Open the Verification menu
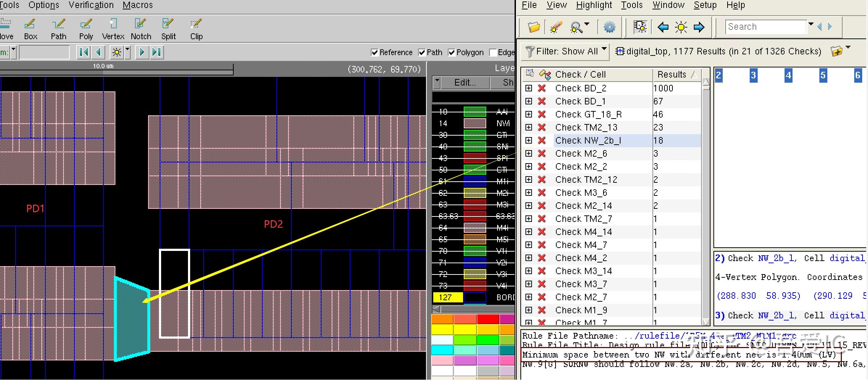The height and width of the screenshot is (380, 868). tap(90, 5)
